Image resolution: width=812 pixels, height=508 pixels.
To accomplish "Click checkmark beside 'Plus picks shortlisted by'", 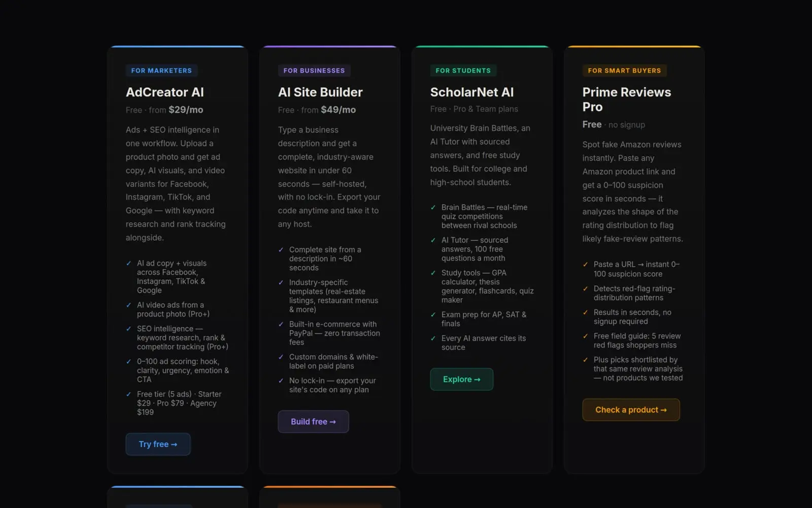I will (586, 360).
